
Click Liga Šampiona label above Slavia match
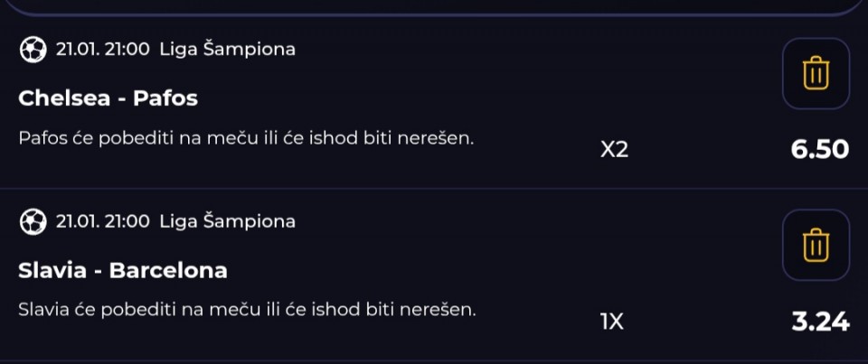pos(227,220)
